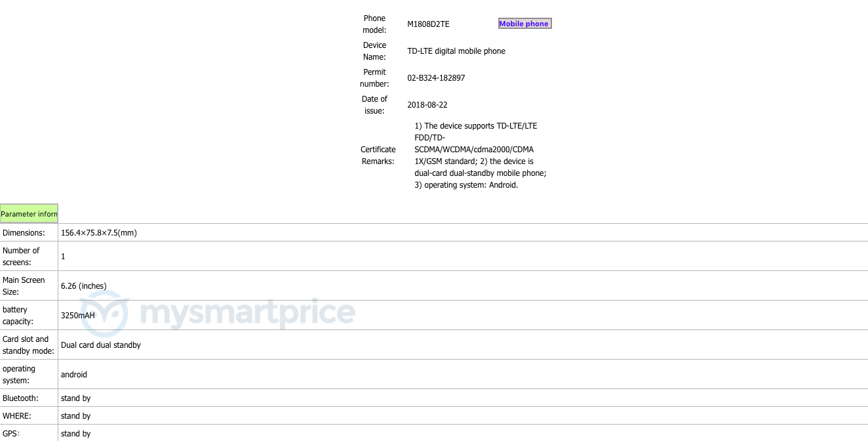
Task: Select 'Dual card dual standby' value
Action: pyautogui.click(x=100, y=345)
